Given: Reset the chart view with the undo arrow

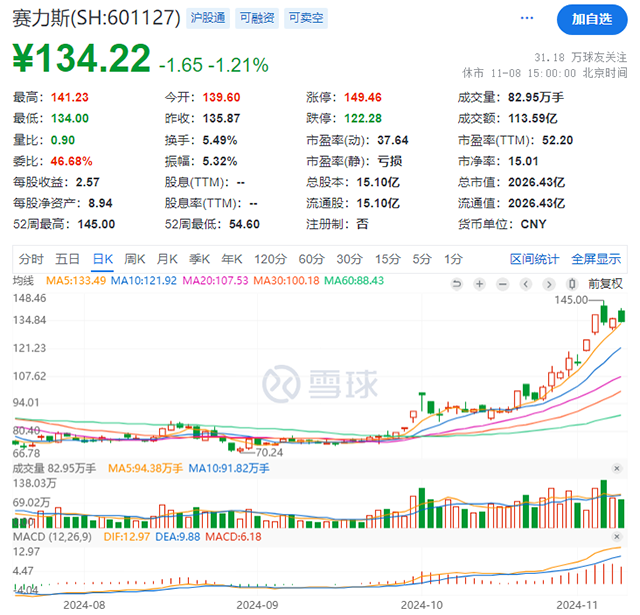Looking at the screenshot, I should pyautogui.click(x=457, y=284).
